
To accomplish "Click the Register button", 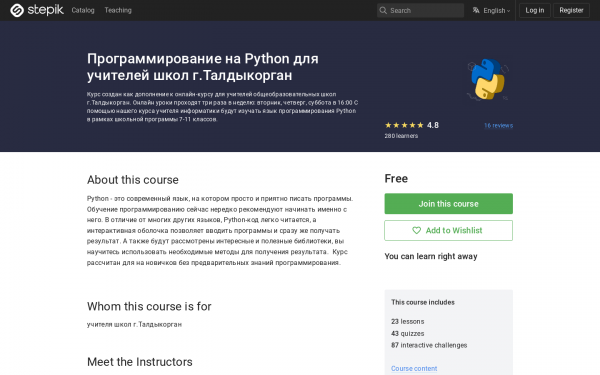I will coord(571,10).
